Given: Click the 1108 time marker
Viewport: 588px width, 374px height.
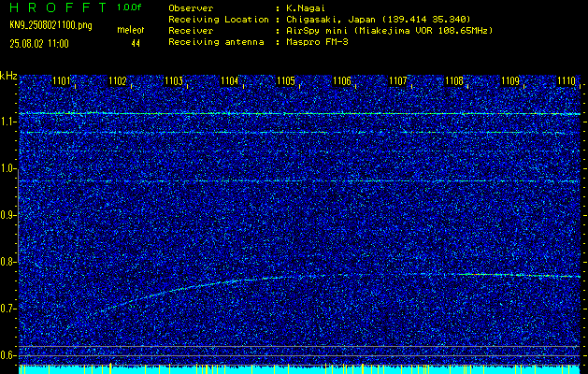Looking at the screenshot, I should 453,81.
